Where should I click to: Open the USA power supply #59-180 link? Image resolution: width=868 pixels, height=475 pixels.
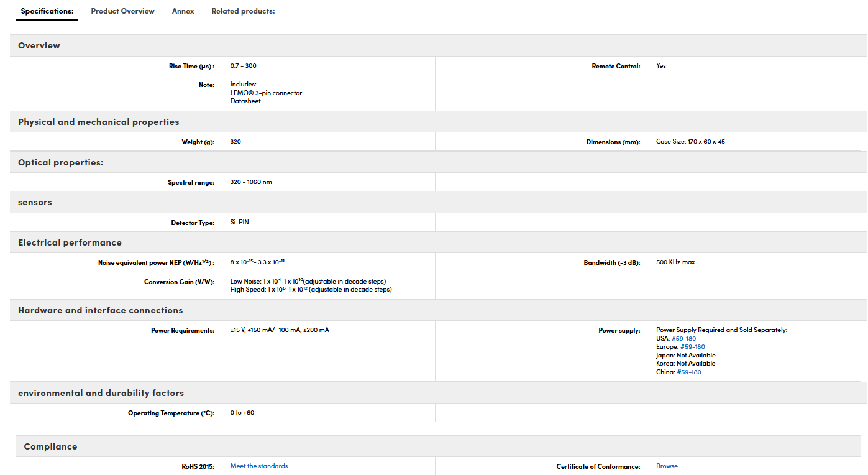coord(683,339)
